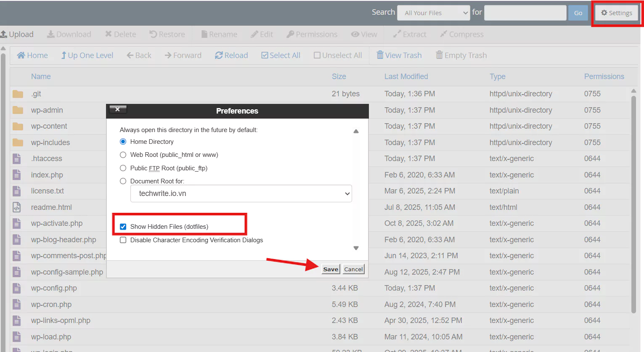The height and width of the screenshot is (352, 644).
Task: Uncheck Show Hidden Files (dotfiles)
Action: [123, 227]
